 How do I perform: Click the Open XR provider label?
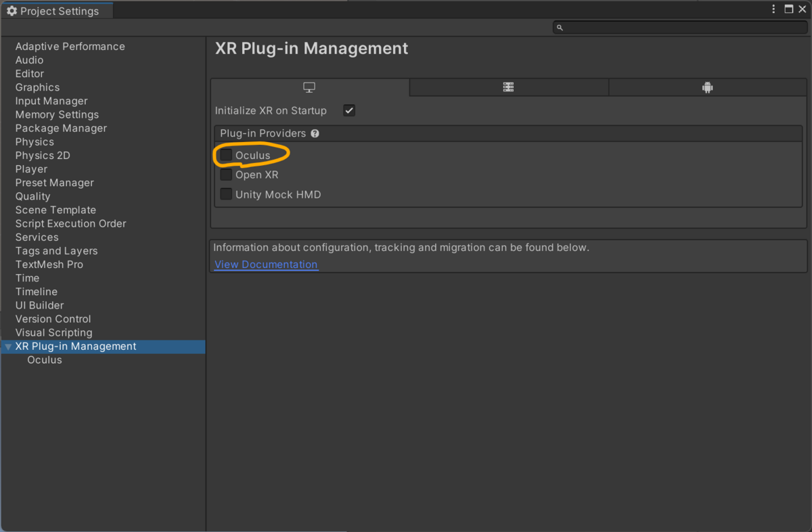pos(257,175)
